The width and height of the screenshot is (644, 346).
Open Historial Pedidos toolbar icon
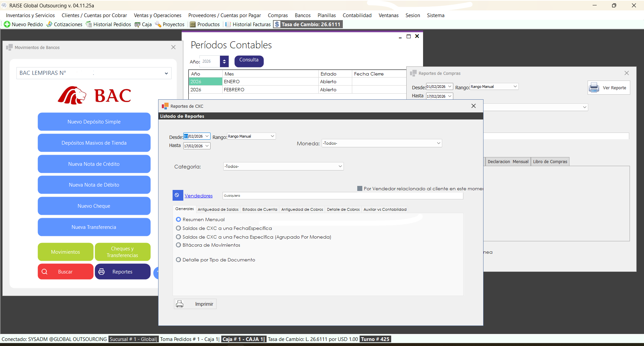89,24
